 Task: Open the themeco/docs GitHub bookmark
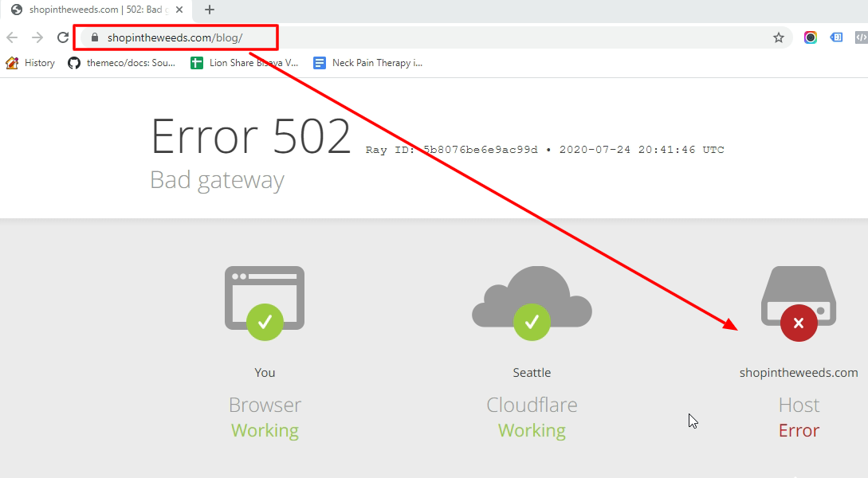pos(122,63)
